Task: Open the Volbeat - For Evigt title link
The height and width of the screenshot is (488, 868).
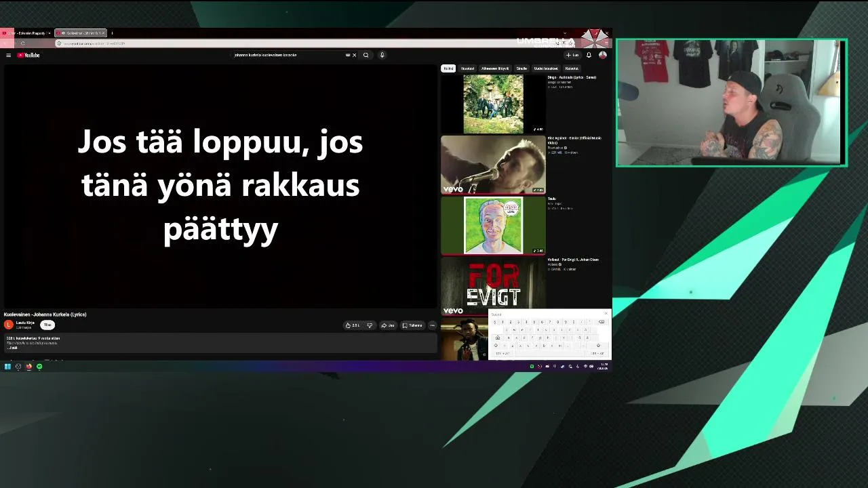Action: pyautogui.click(x=573, y=260)
